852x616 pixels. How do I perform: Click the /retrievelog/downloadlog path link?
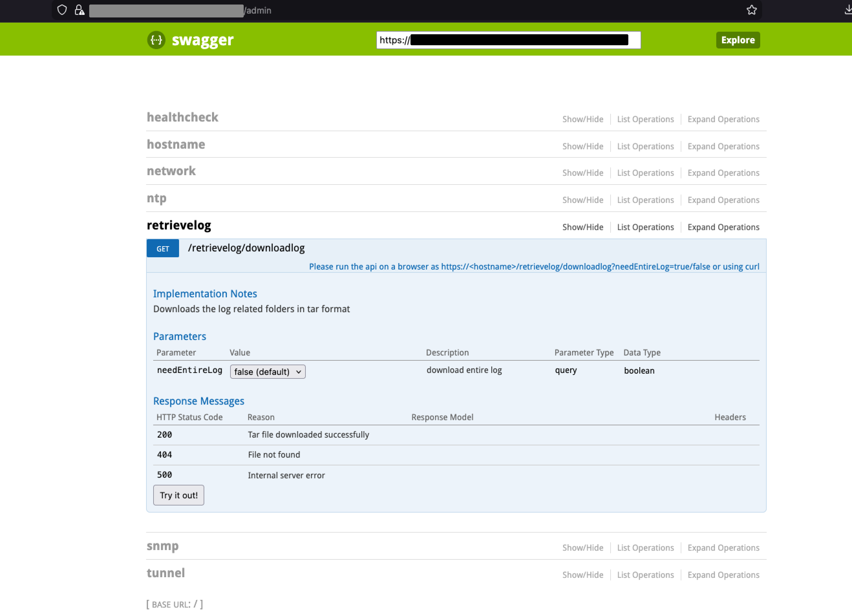pyautogui.click(x=246, y=248)
